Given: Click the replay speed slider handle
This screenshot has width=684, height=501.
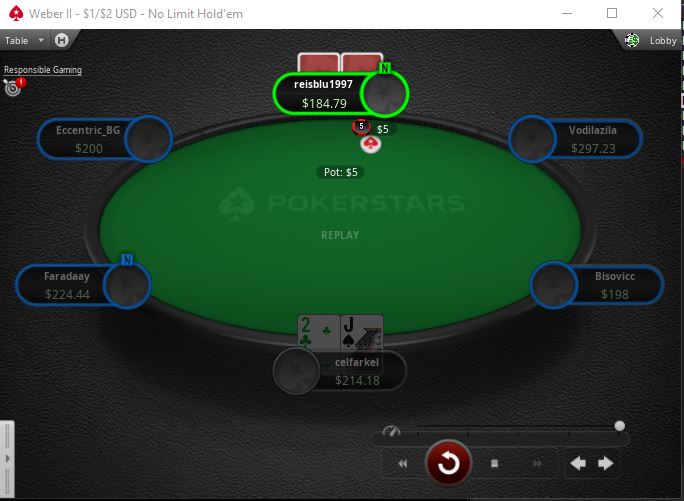Looking at the screenshot, I should pyautogui.click(x=619, y=426).
